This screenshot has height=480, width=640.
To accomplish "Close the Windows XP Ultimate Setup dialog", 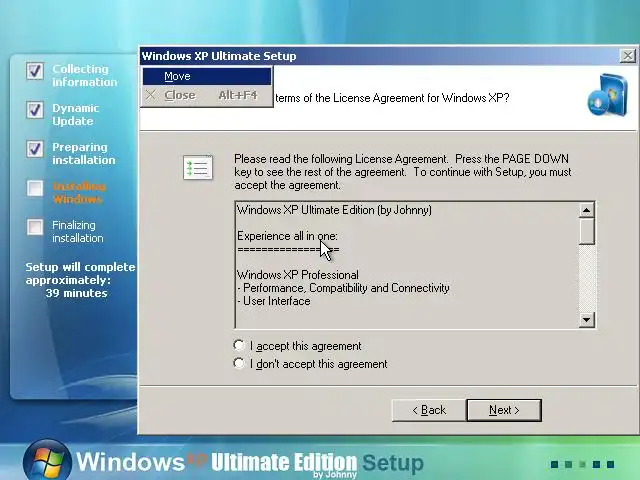I will click(627, 56).
